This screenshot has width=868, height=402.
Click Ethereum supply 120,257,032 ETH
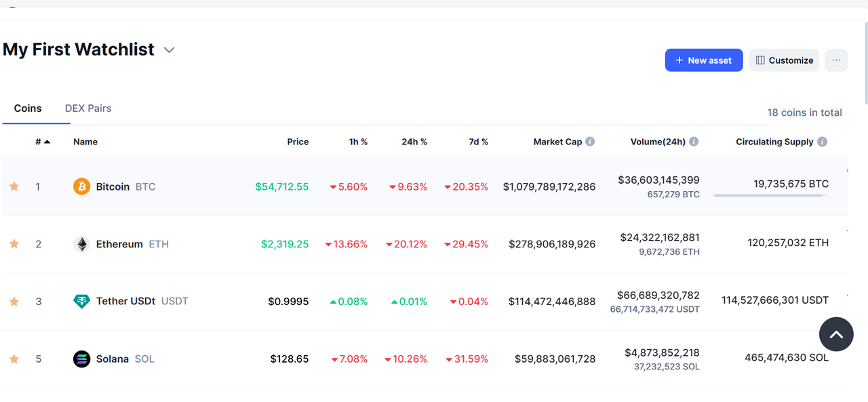[788, 243]
